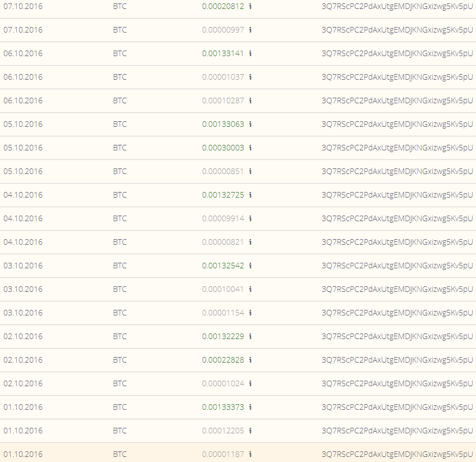
Task: Show info icon for 0.00012205
Action: click(250, 431)
